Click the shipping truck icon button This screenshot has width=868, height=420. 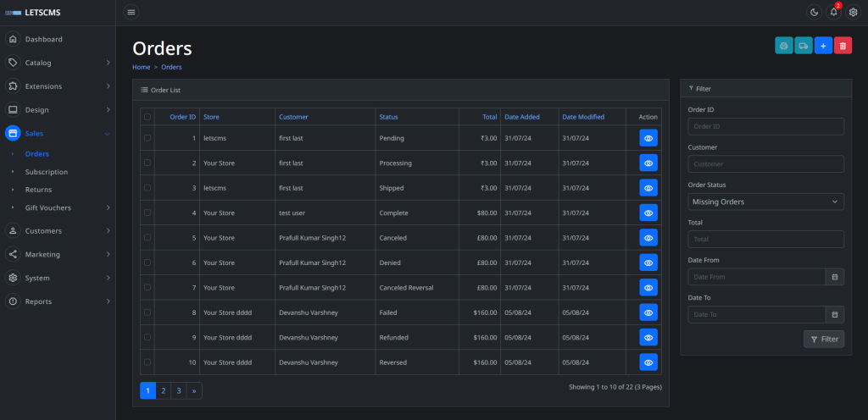click(804, 46)
